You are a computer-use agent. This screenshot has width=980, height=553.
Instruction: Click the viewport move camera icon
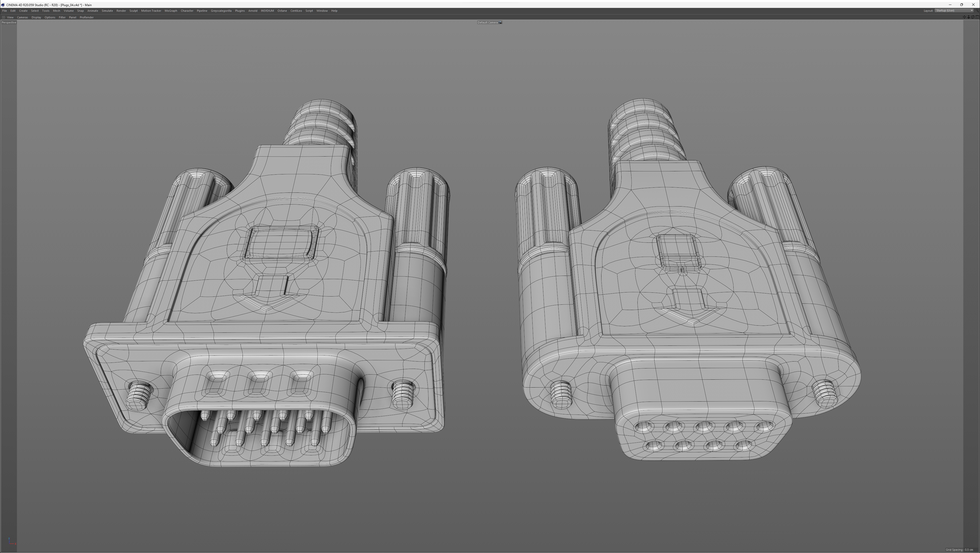tap(964, 17)
